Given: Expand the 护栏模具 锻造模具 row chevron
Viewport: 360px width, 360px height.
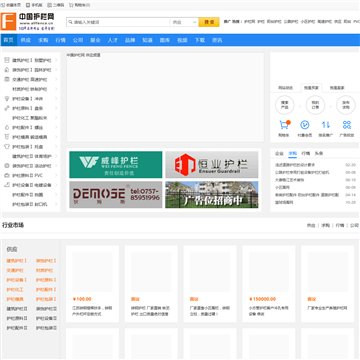Looking at the screenshot, I should 56,137.
